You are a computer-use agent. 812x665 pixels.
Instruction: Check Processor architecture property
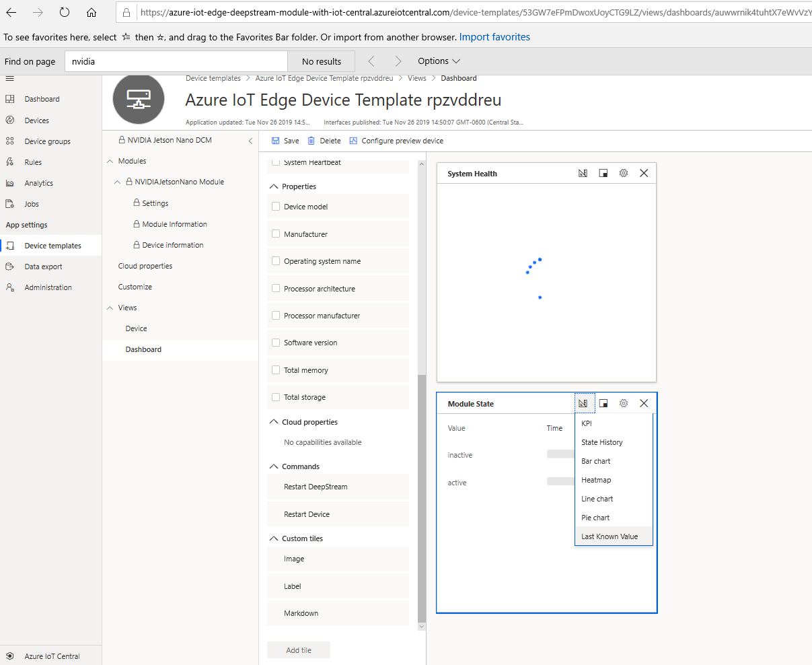tap(276, 288)
